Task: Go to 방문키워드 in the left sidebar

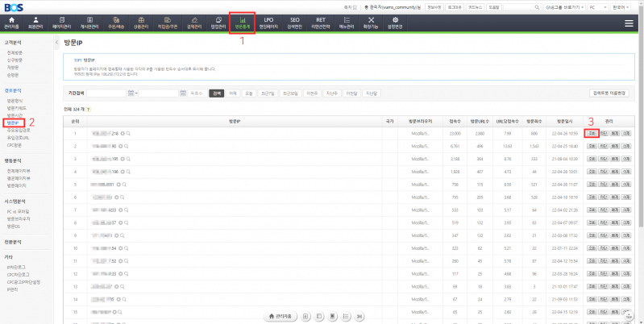Action: click(16, 107)
